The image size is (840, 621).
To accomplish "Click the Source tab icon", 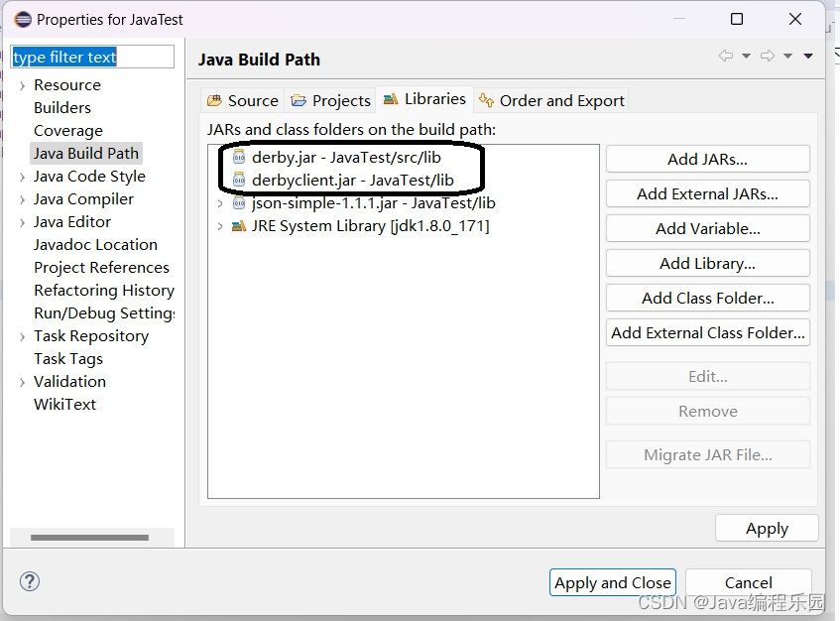I will [x=214, y=100].
